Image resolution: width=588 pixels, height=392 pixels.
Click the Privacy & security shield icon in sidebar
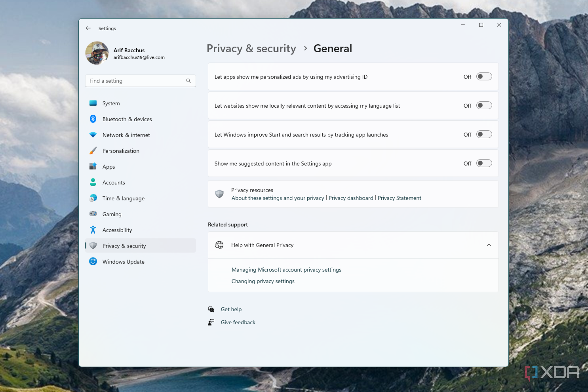click(x=93, y=245)
